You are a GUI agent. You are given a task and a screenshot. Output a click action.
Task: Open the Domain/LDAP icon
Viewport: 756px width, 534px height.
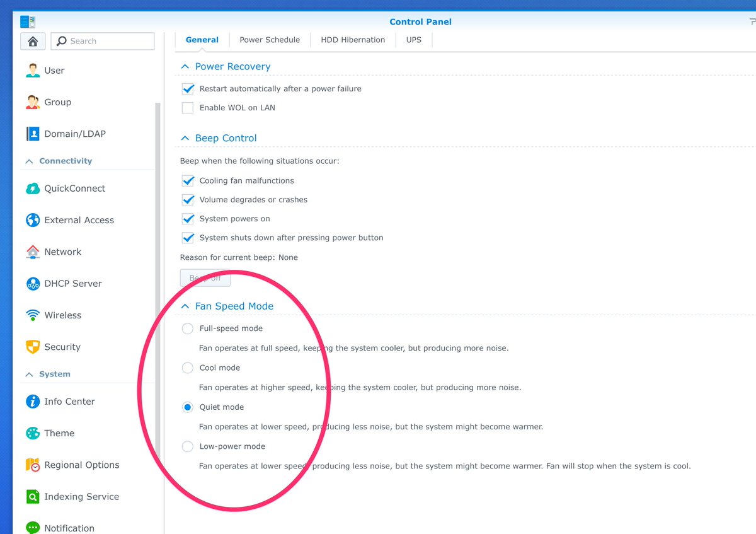tap(33, 134)
